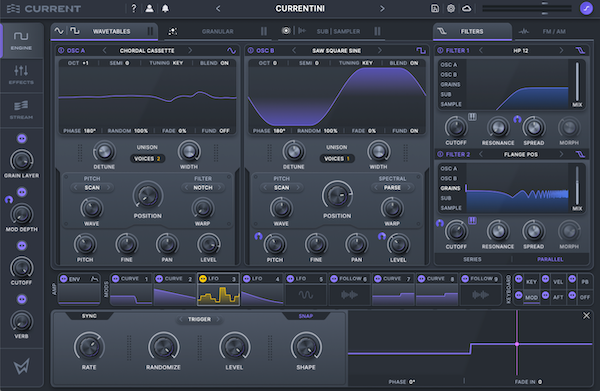The height and width of the screenshot is (391, 600).
Task: Select next OSC A filter warp mode after Notch
Action: click(219, 187)
